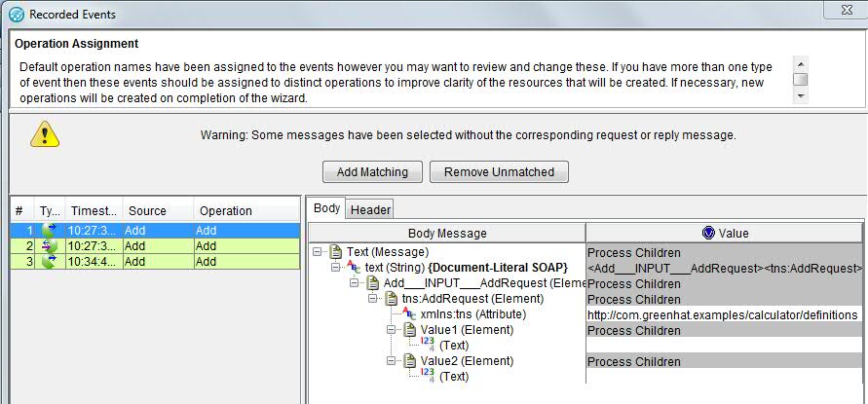The width and height of the screenshot is (868, 404).
Task: Click the numeric text icon under Value2
Action: (x=428, y=377)
